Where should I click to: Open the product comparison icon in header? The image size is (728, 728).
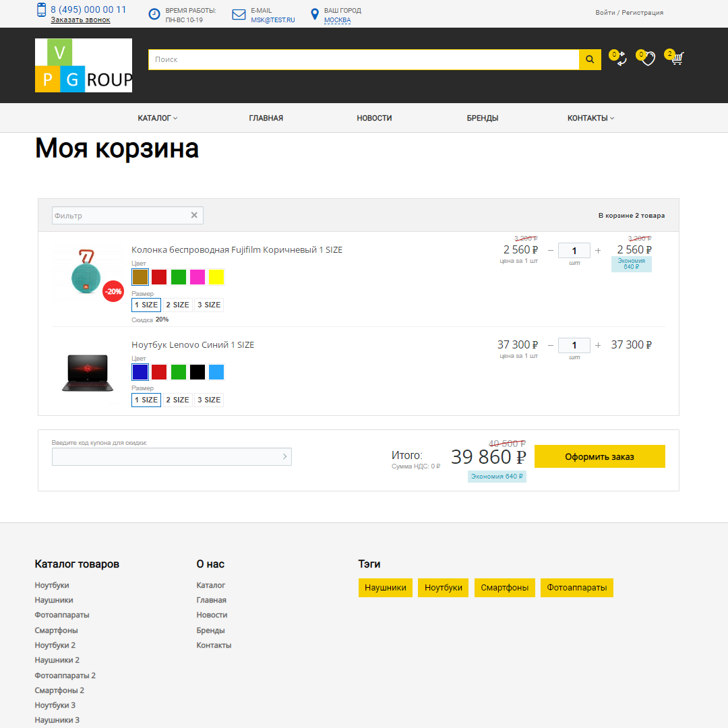coord(620,59)
